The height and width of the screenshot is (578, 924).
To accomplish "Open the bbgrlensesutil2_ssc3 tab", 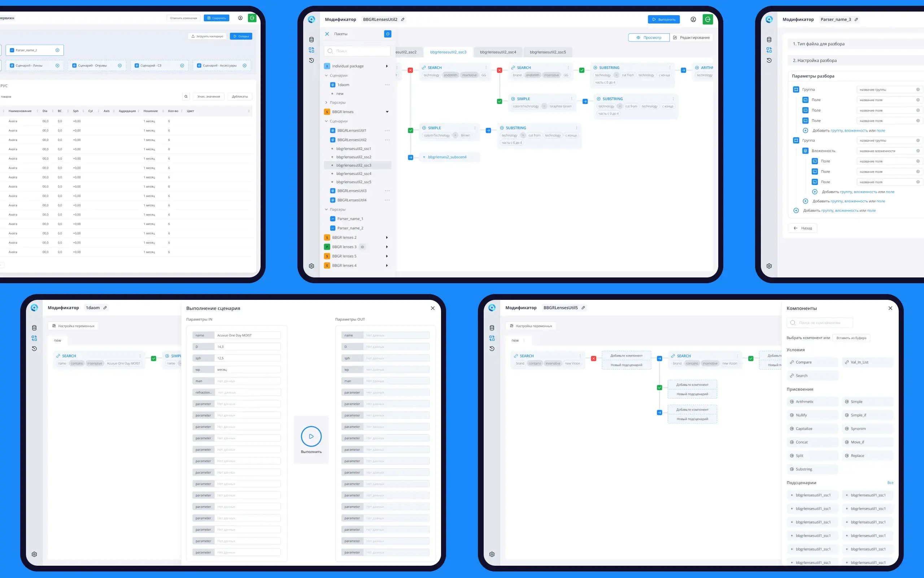I will click(448, 52).
